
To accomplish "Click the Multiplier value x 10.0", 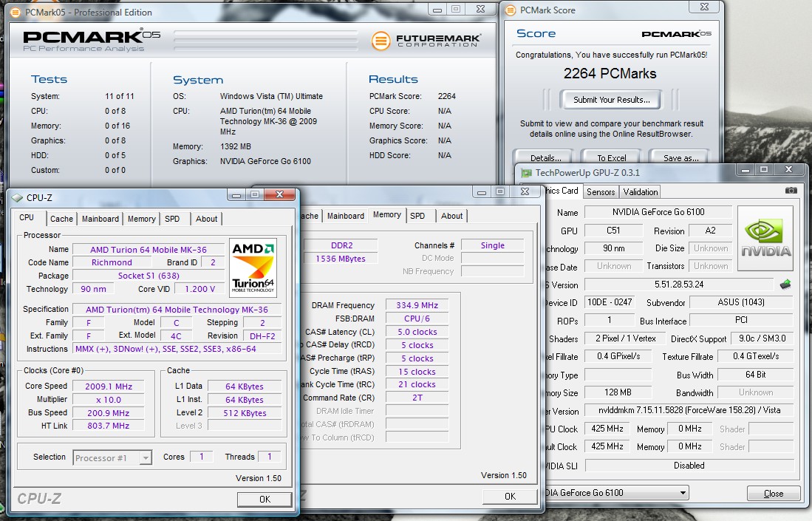I will click(108, 400).
